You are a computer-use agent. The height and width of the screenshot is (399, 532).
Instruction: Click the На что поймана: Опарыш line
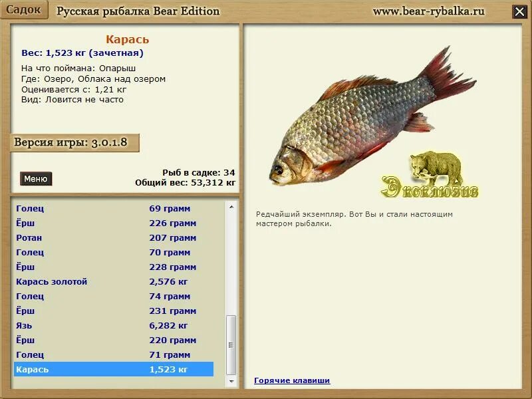point(78,68)
